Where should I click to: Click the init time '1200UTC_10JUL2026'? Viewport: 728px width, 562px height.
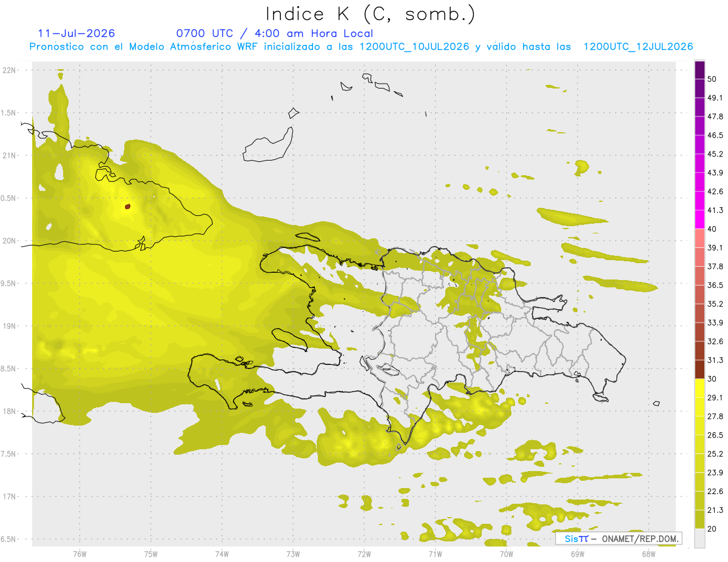[x=414, y=47]
